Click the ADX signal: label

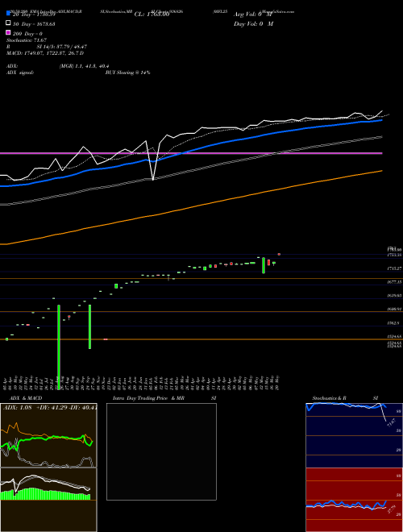pos(20,73)
